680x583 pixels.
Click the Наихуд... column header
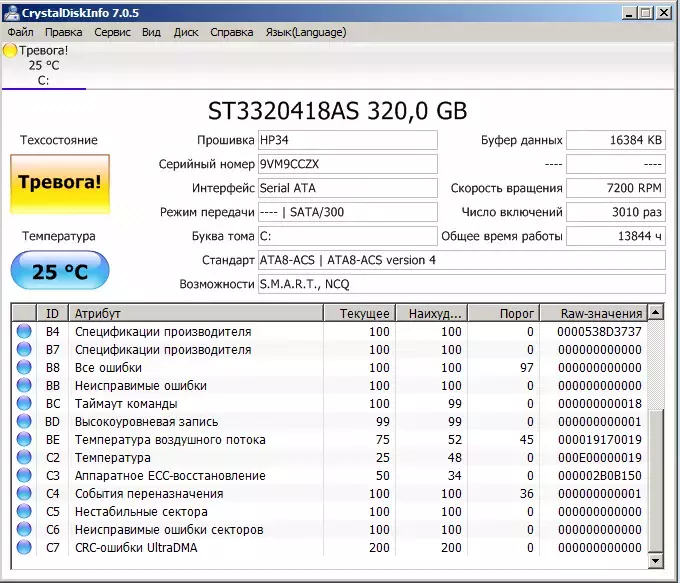432,313
